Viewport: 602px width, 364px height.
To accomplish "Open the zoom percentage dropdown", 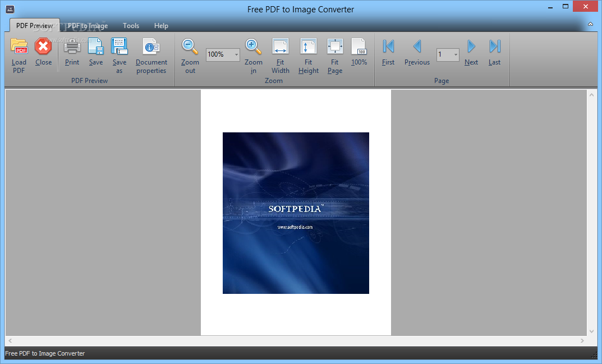I will coord(236,54).
